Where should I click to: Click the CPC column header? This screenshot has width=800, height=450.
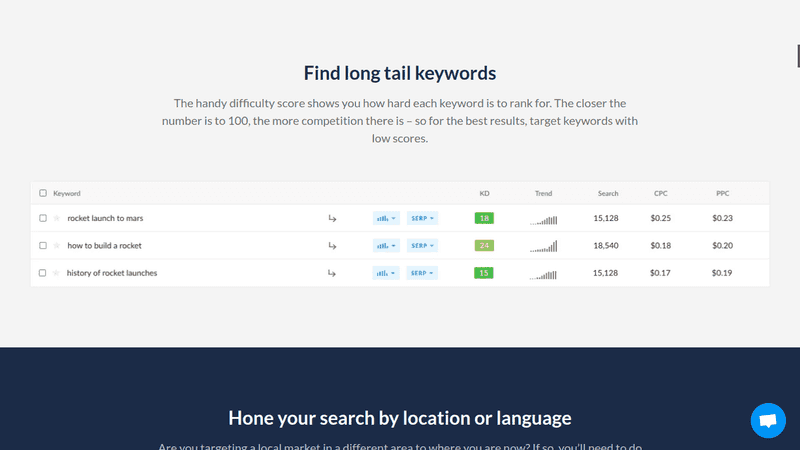click(661, 193)
